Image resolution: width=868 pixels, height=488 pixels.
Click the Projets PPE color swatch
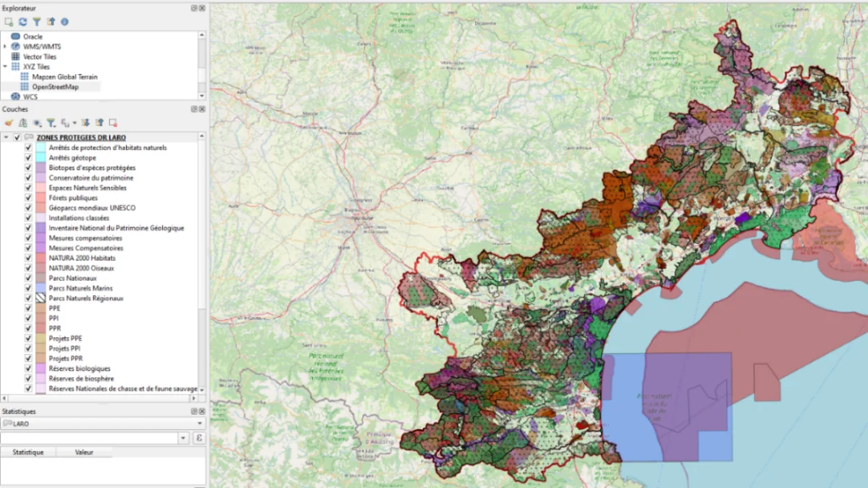(40, 339)
